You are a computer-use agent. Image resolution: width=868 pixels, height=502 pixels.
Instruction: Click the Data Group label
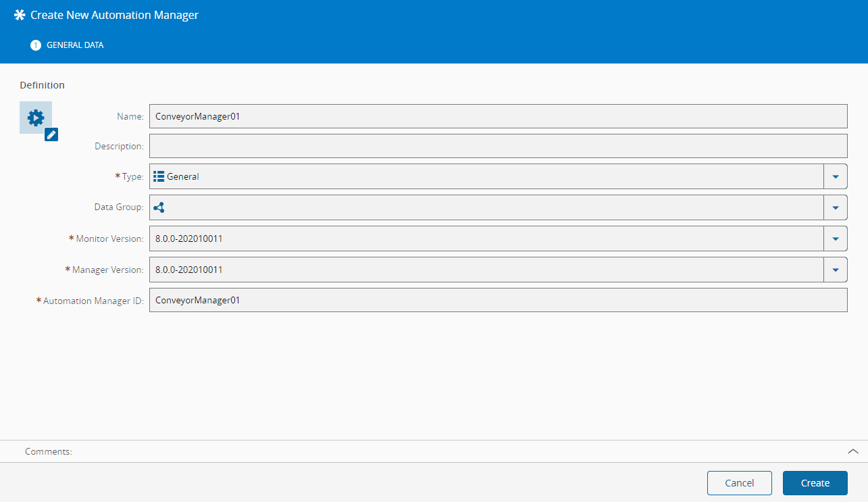119,207
